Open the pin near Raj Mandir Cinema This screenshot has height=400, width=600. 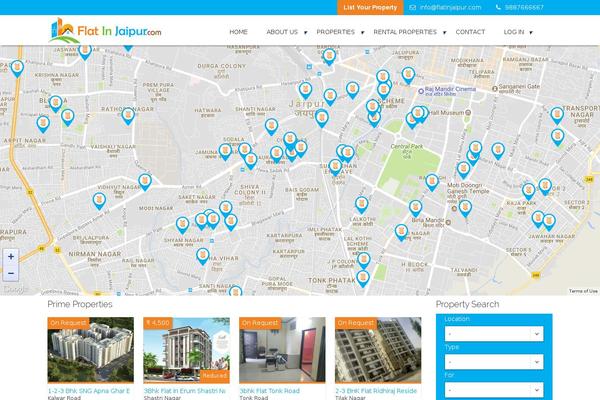408,75
